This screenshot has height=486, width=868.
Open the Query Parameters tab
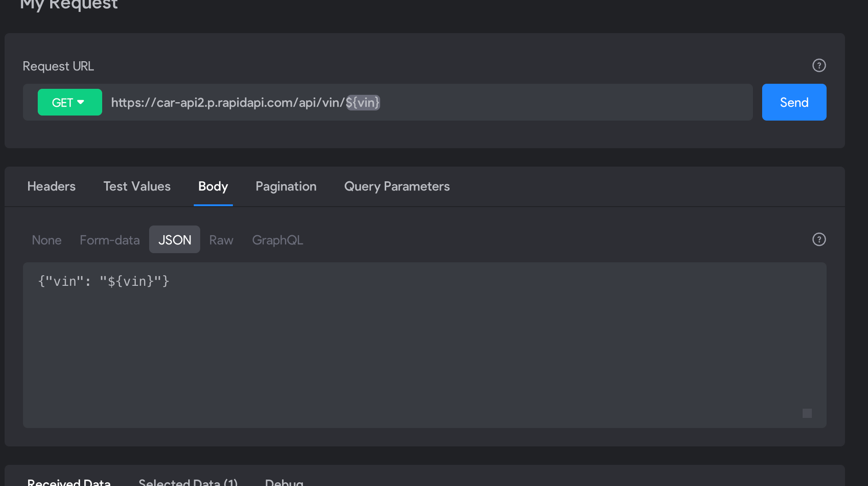point(397,186)
